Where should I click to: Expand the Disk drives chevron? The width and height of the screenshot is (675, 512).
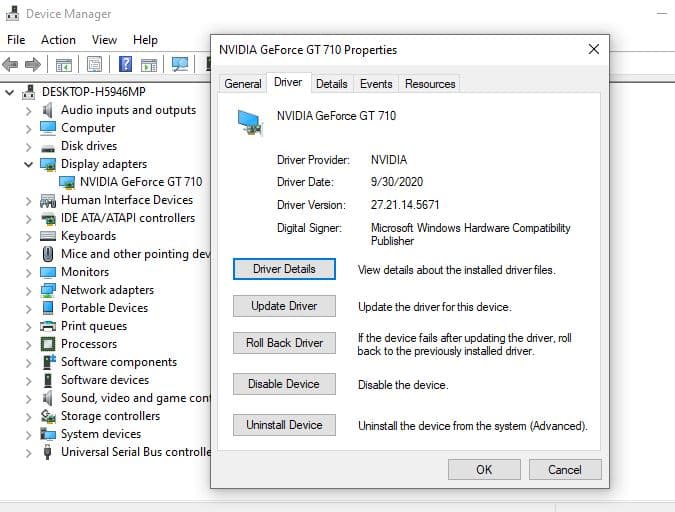tap(28, 147)
